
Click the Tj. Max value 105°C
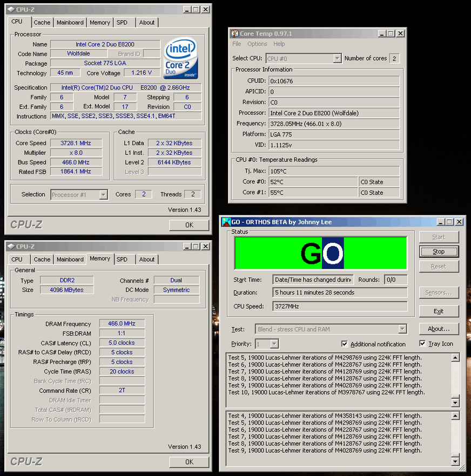[x=334, y=171]
